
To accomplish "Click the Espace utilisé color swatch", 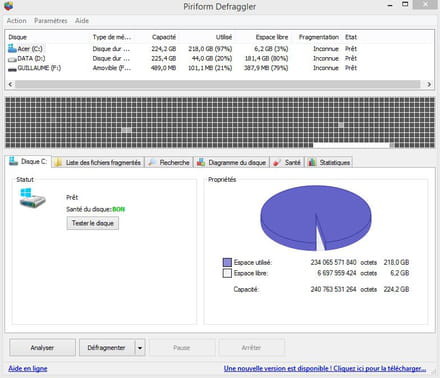I will pyautogui.click(x=227, y=262).
